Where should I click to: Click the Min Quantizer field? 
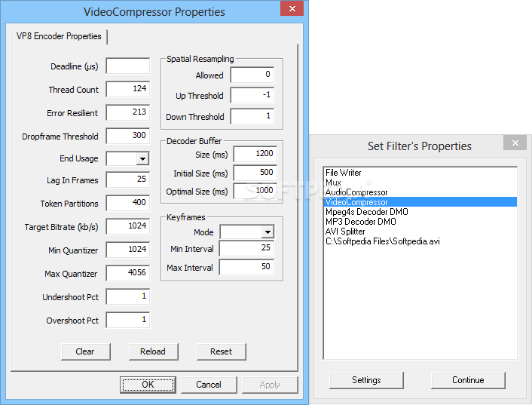click(x=128, y=250)
